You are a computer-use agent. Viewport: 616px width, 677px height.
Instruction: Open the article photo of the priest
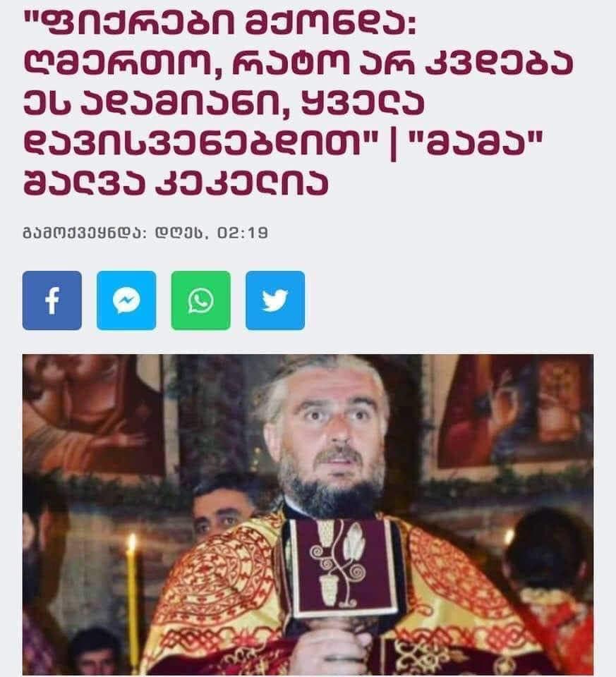(308, 515)
